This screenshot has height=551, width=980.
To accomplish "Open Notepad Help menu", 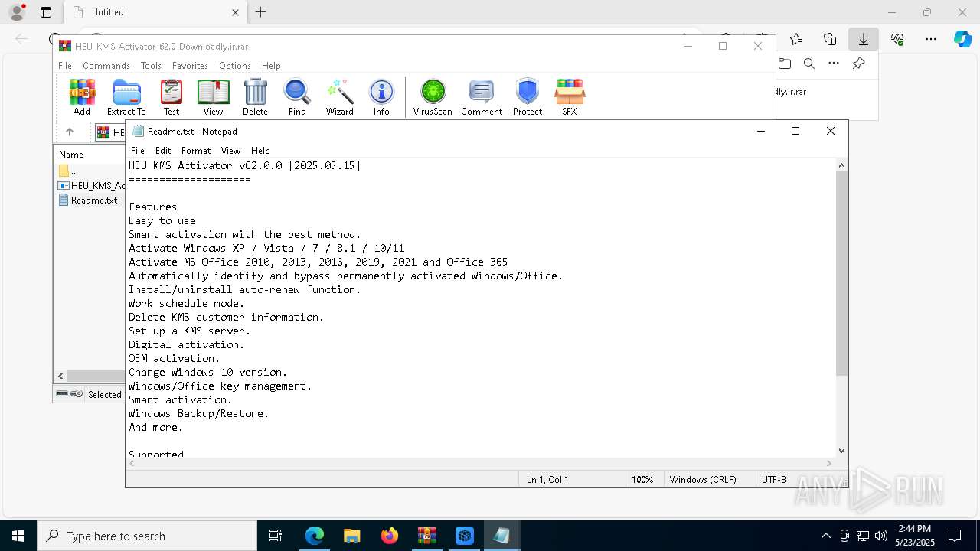I will pos(260,151).
